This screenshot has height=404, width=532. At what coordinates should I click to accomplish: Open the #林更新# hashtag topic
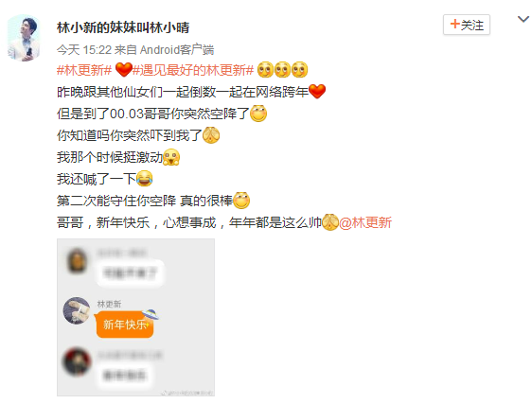[x=84, y=70]
